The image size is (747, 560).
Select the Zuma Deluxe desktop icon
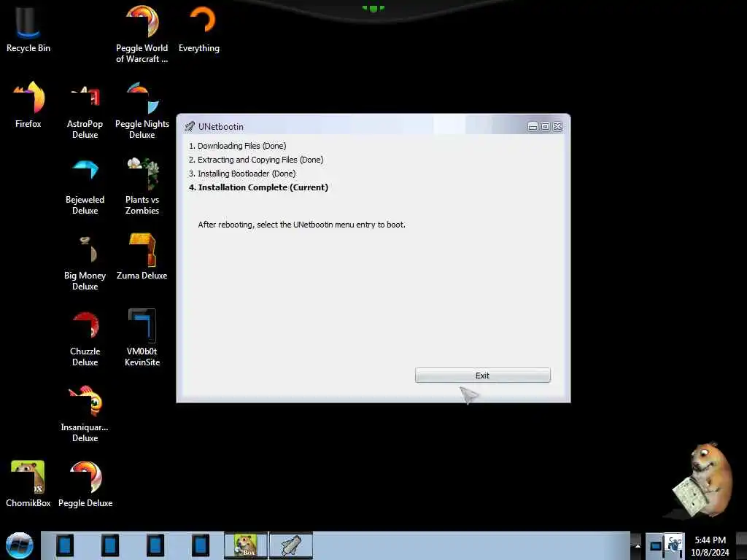pos(142,257)
